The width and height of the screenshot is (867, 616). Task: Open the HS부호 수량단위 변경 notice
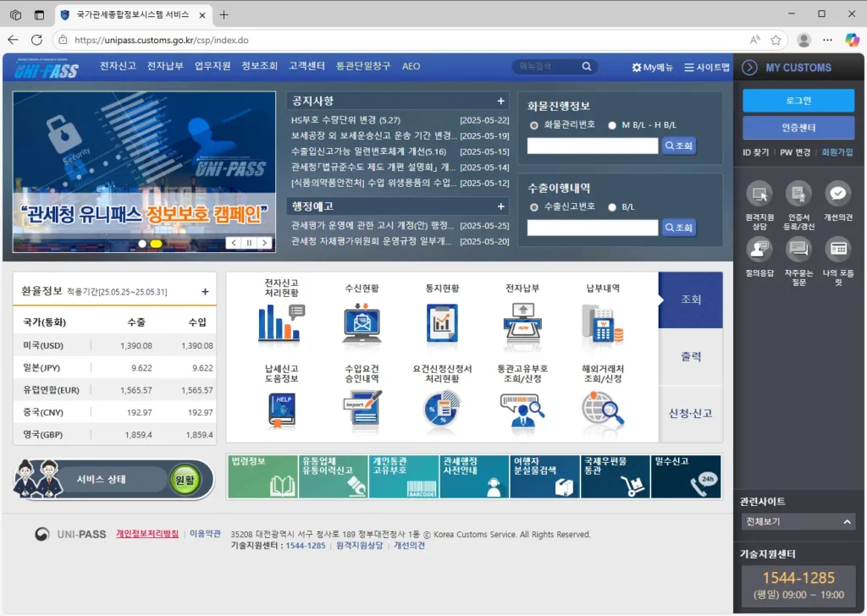click(x=345, y=120)
